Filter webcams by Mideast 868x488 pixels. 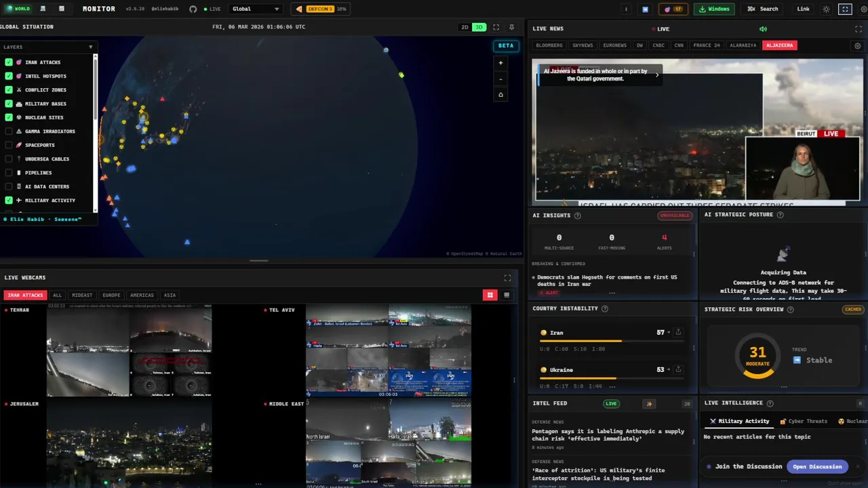tap(82, 295)
